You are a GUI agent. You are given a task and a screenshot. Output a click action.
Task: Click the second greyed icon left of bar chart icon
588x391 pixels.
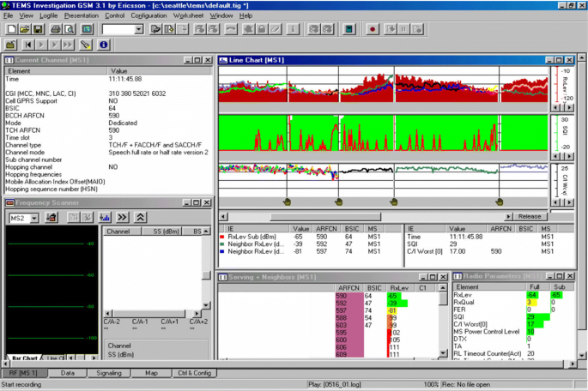click(x=87, y=217)
